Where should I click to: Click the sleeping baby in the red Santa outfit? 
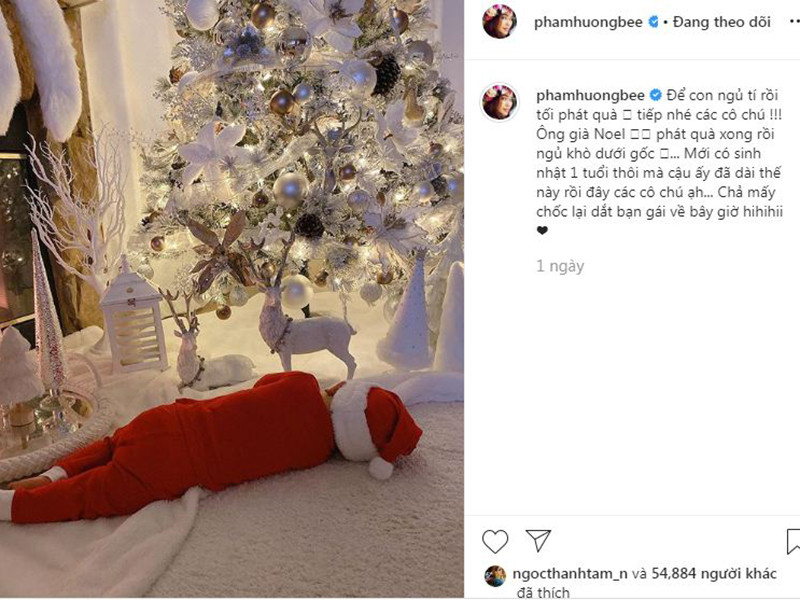click(x=214, y=445)
